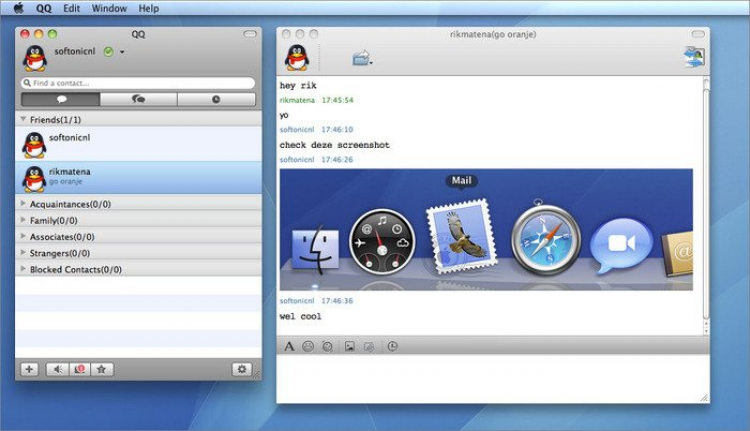This screenshot has height=431, width=750.
Task: Select the rikmatena contact
Action: (139, 177)
